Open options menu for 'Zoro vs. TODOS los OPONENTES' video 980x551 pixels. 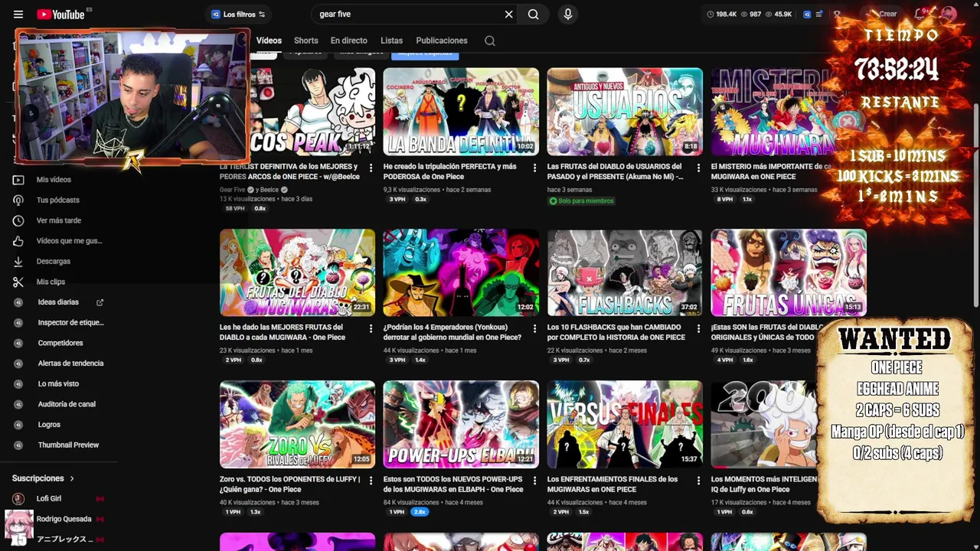click(371, 481)
